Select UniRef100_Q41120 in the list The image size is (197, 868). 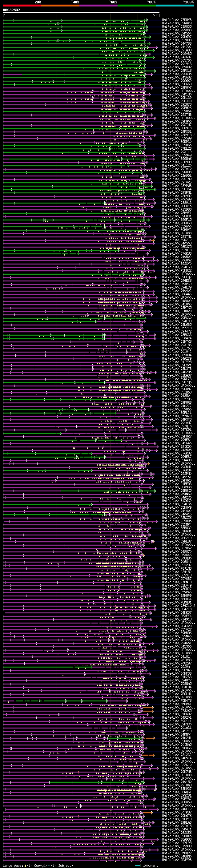177,165
